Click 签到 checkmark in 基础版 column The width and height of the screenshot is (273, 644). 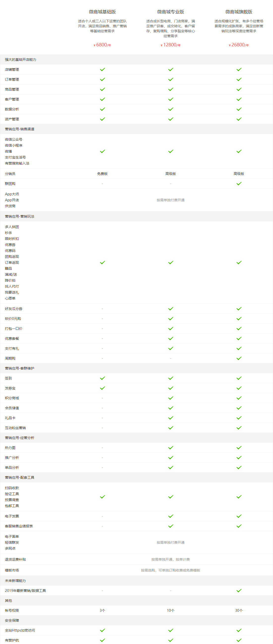(102, 378)
